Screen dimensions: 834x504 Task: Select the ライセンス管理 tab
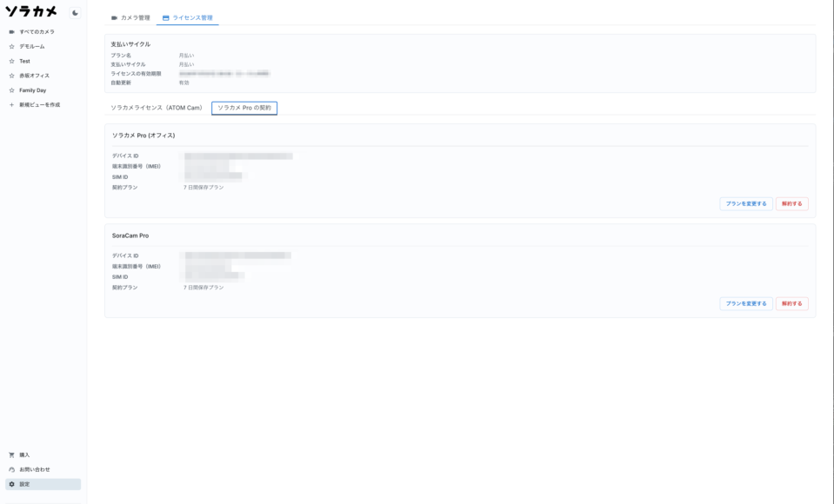coord(187,17)
